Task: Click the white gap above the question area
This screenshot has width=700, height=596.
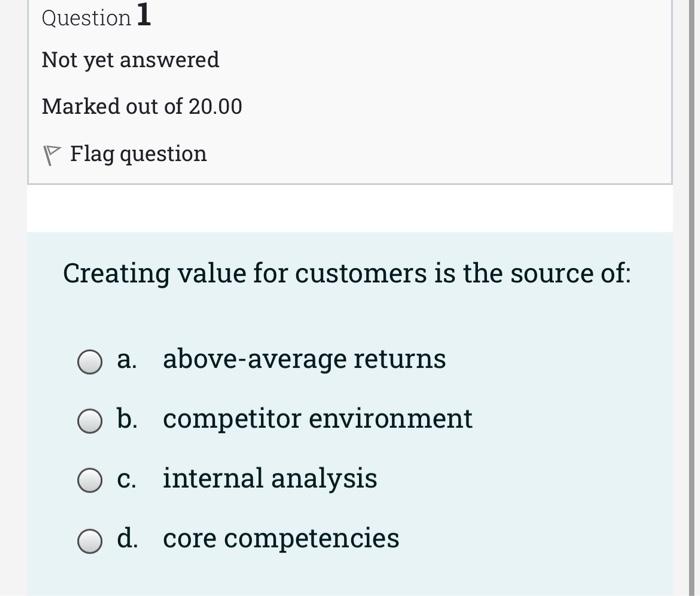Action: (350, 209)
